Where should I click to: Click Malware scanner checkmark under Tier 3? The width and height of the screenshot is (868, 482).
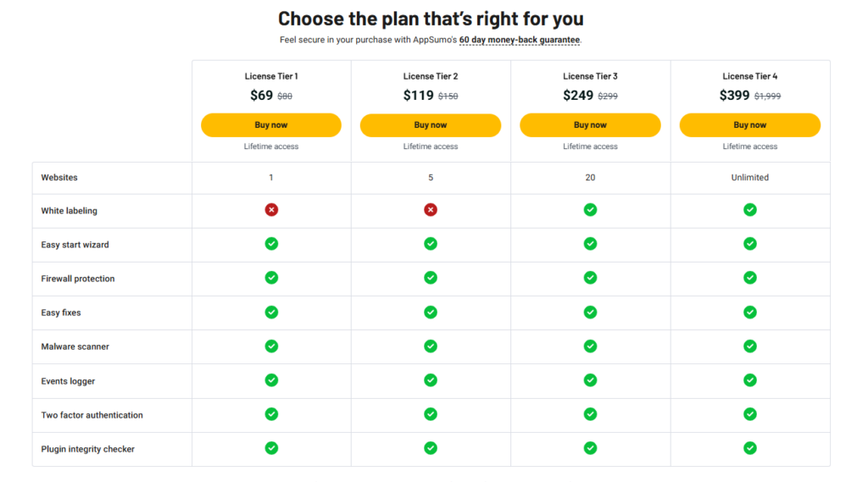tap(590, 346)
